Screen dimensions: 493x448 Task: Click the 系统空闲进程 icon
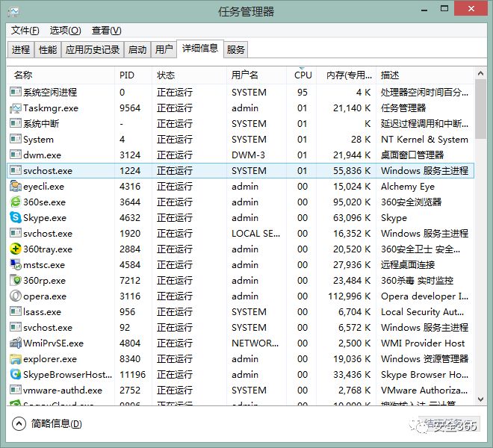tap(16, 93)
